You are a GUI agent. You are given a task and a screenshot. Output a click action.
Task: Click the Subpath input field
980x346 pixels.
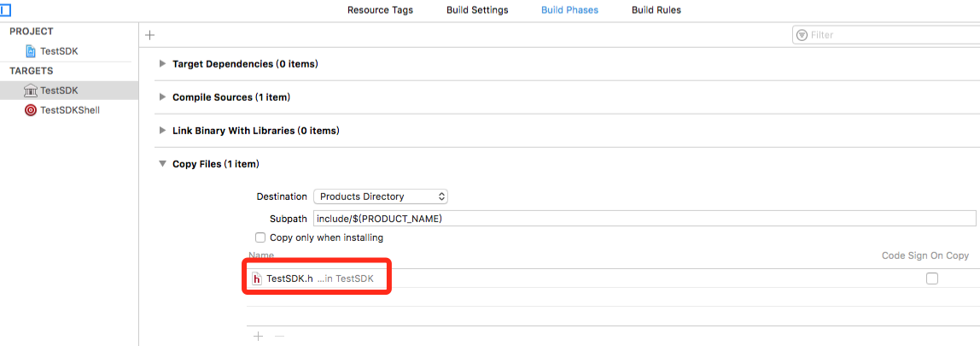pos(645,219)
